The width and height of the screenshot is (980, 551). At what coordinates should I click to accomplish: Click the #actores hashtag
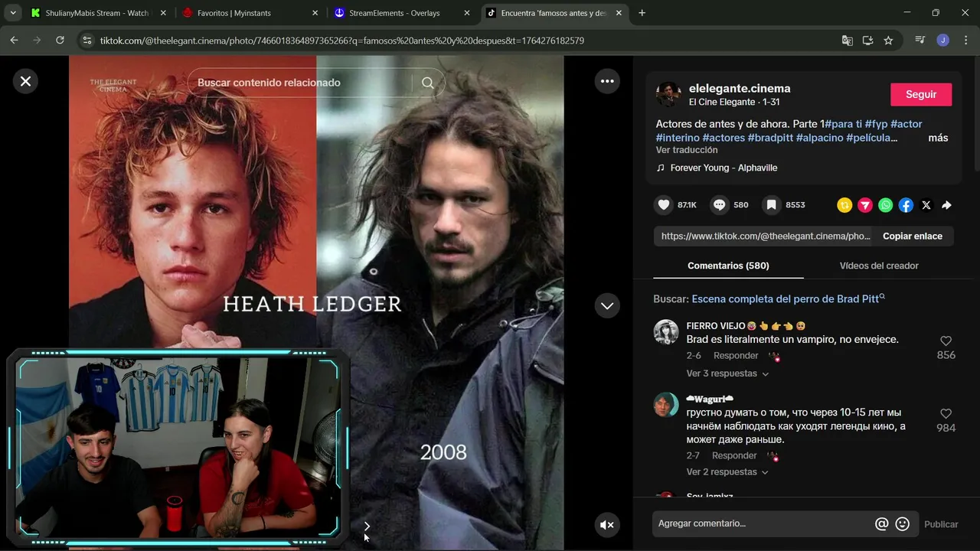pos(724,138)
